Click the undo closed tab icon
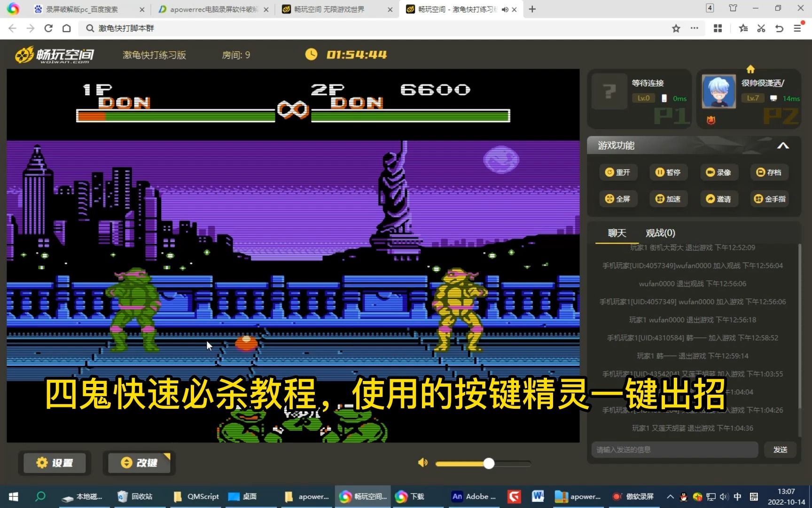This screenshot has width=812, height=508. pos(779,28)
